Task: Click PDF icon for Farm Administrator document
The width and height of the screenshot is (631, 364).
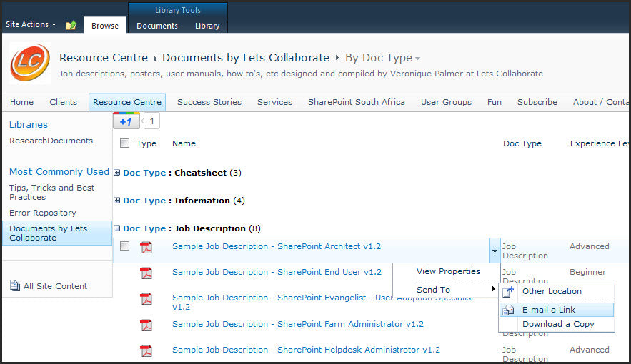Action: [x=146, y=325]
